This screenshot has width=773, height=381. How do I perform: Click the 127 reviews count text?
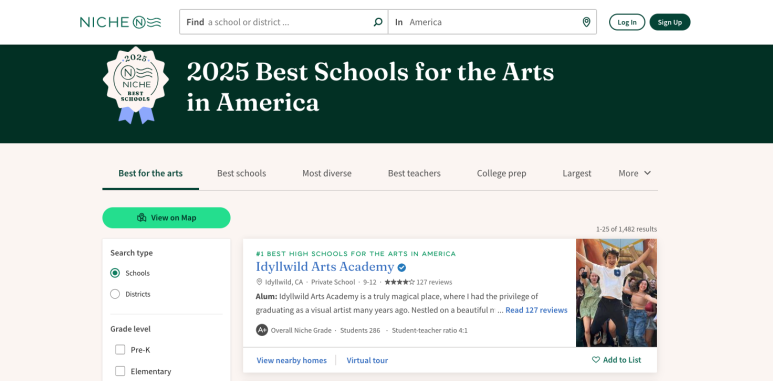tap(434, 282)
